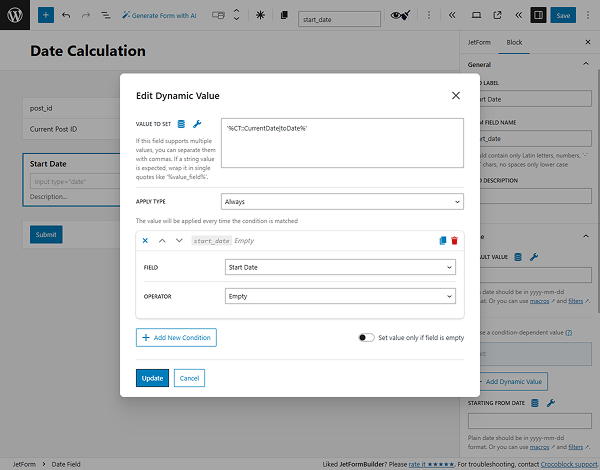Click the asterisk required toggle in toolbar
The width and height of the screenshot is (600, 470).
260,15
